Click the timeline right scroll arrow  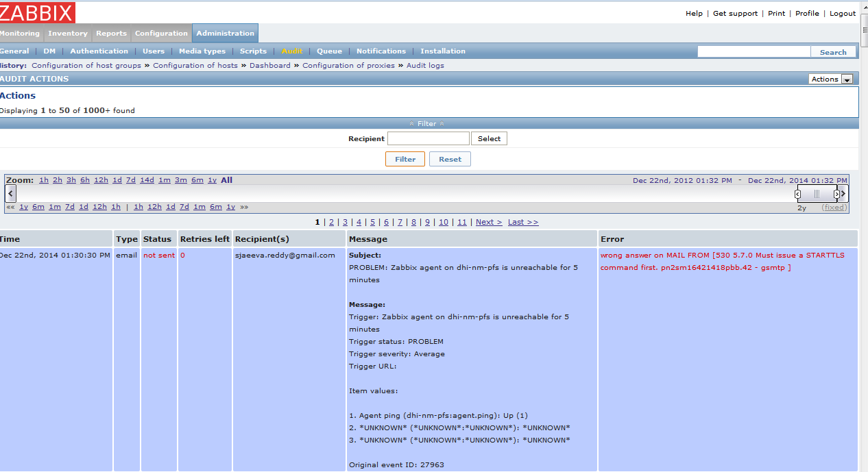click(x=843, y=194)
